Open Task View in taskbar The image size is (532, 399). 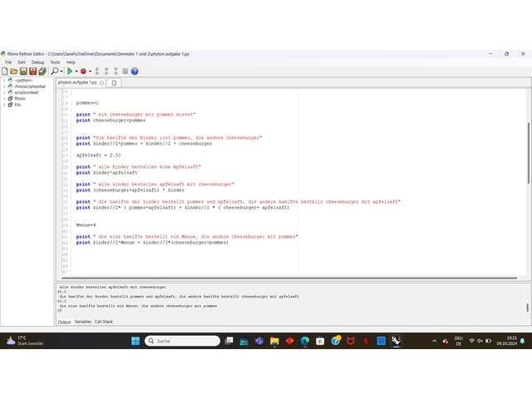coord(229,341)
